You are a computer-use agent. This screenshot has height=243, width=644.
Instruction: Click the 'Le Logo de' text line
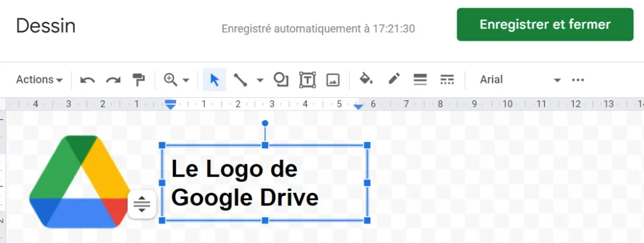pyautogui.click(x=234, y=168)
